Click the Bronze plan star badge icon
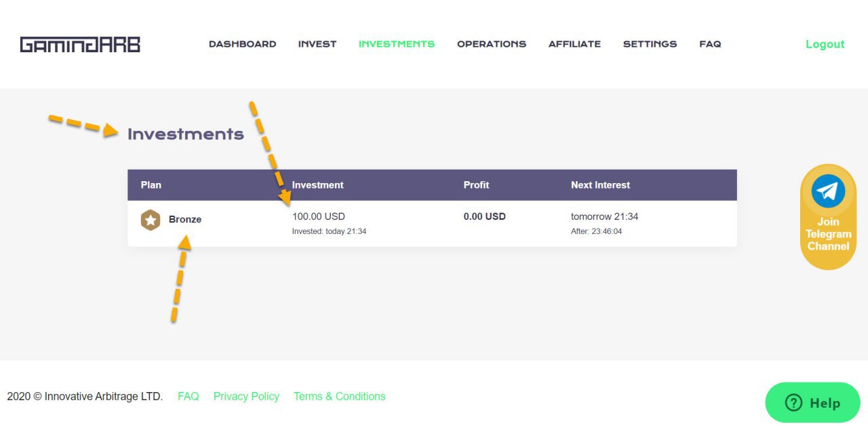This screenshot has height=426, width=868. [x=151, y=220]
